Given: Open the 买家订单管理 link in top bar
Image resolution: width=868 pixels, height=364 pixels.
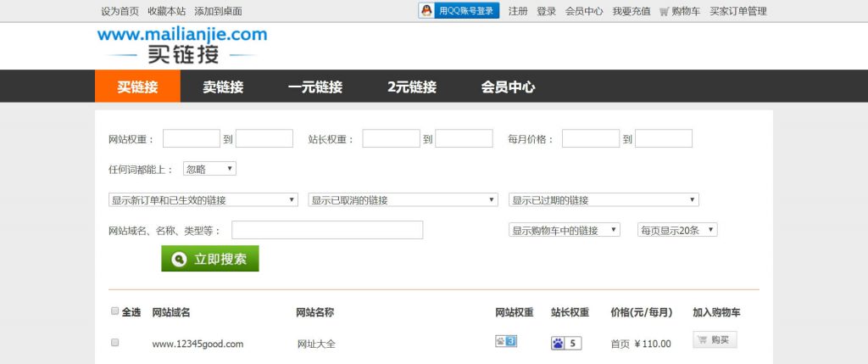Looking at the screenshot, I should [737, 12].
